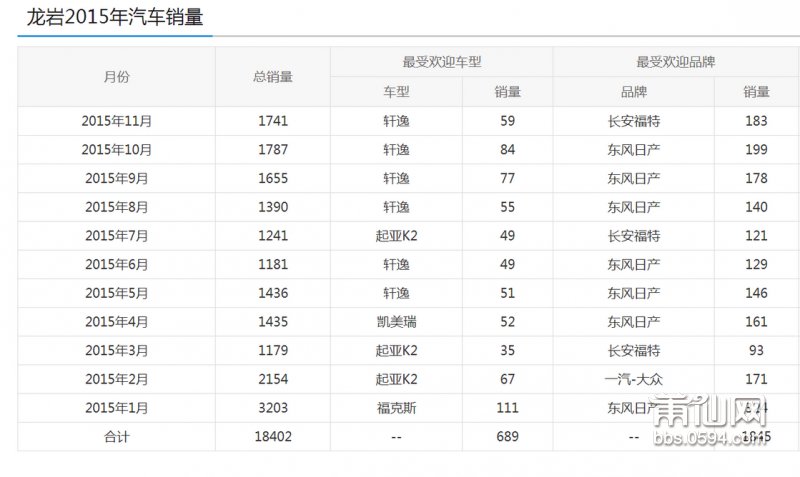
Task: Click total sales value 1787
Action: coord(273,149)
